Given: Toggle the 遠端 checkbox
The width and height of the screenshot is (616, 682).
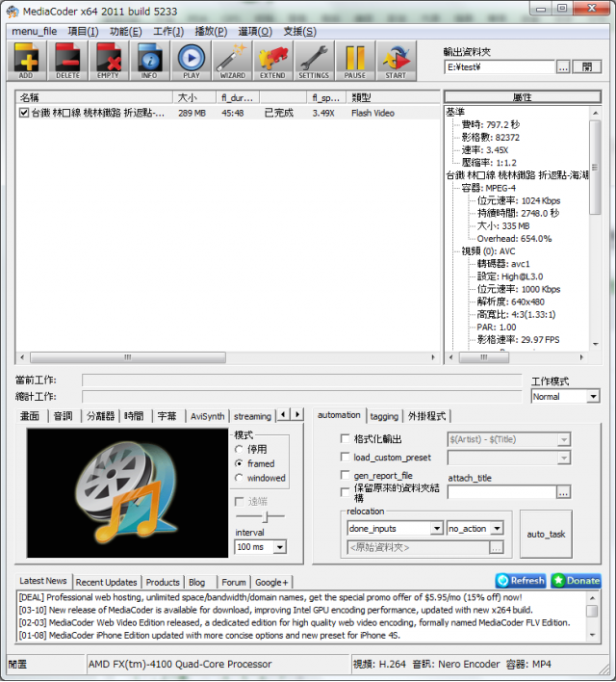Looking at the screenshot, I should pyautogui.click(x=239, y=502).
